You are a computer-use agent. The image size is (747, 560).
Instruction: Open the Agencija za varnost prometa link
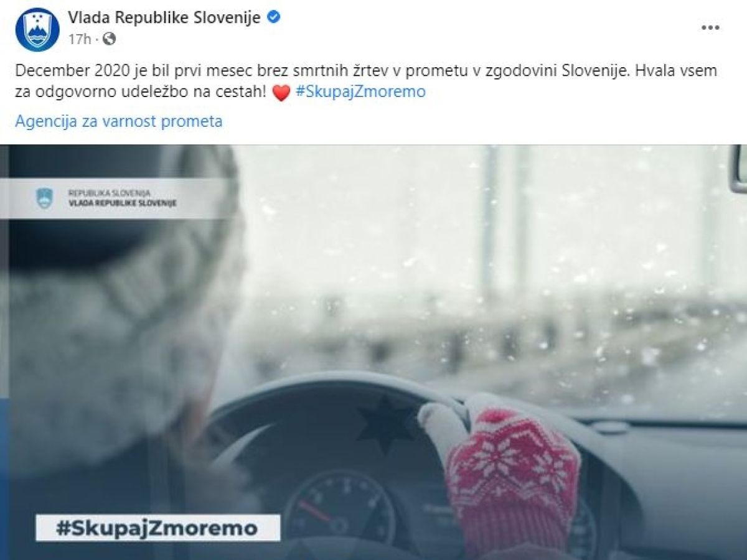119,121
